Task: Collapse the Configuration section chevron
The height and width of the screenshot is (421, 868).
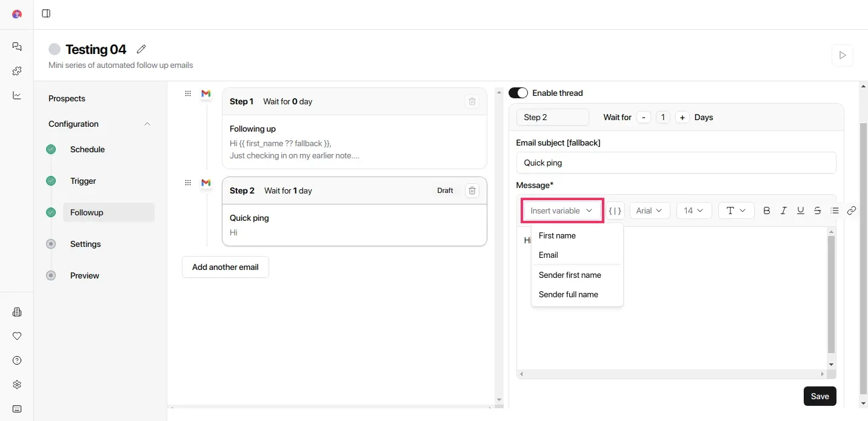Action: [147, 124]
